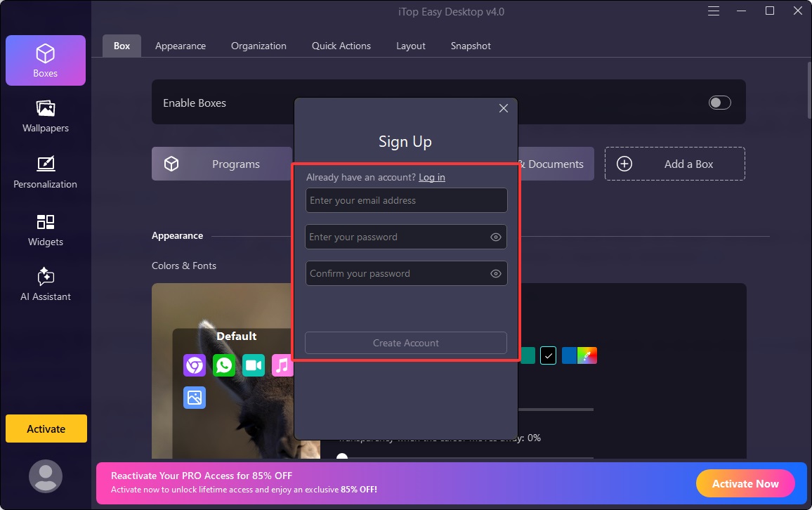Select the Files & Documents box
Screen dimensions: 812x510
tap(555, 164)
